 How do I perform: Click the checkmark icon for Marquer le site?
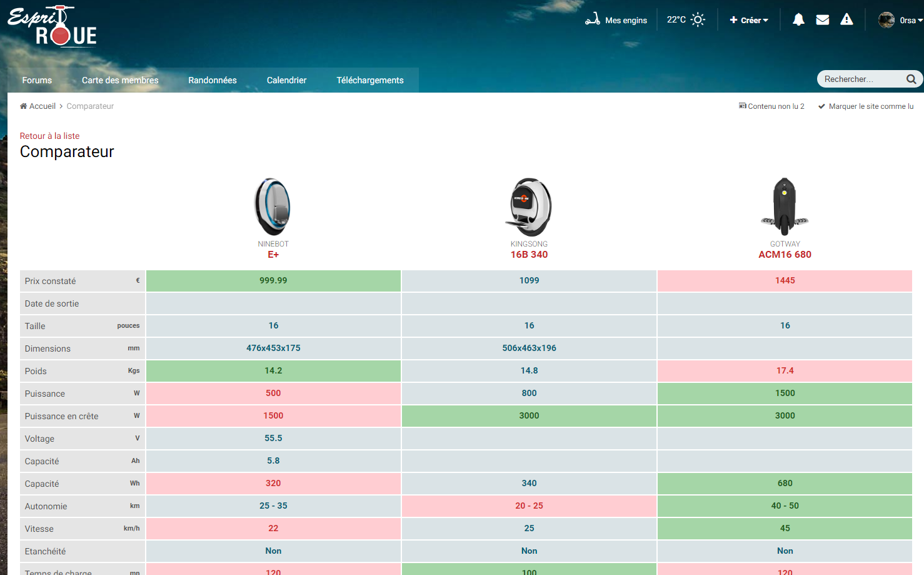(821, 106)
